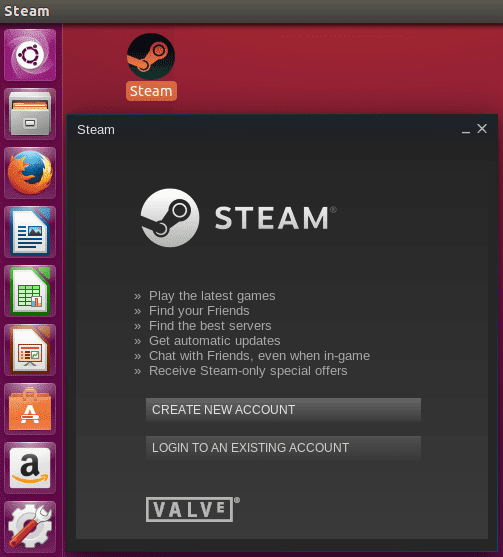The image size is (503, 557).
Task: Click the Steam window title text
Action: (x=96, y=130)
